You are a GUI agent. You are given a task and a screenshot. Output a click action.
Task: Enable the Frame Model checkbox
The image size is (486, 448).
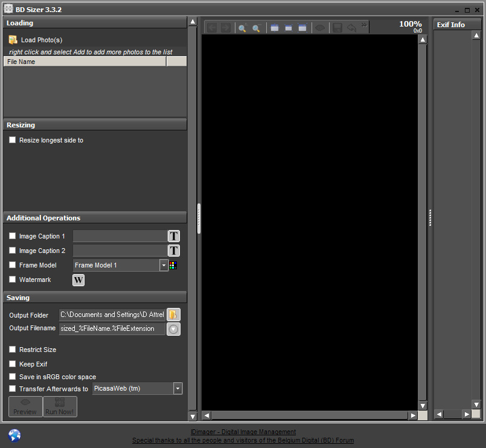point(13,265)
